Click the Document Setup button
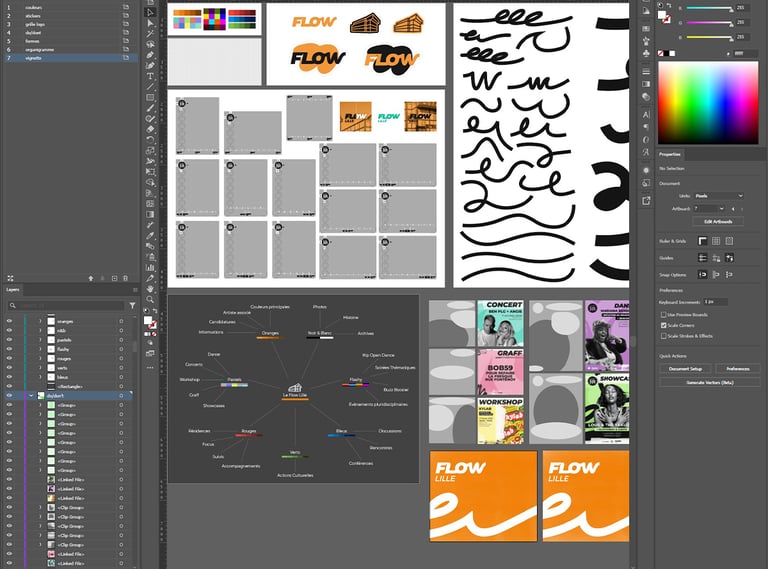The width and height of the screenshot is (768, 569). 686,369
